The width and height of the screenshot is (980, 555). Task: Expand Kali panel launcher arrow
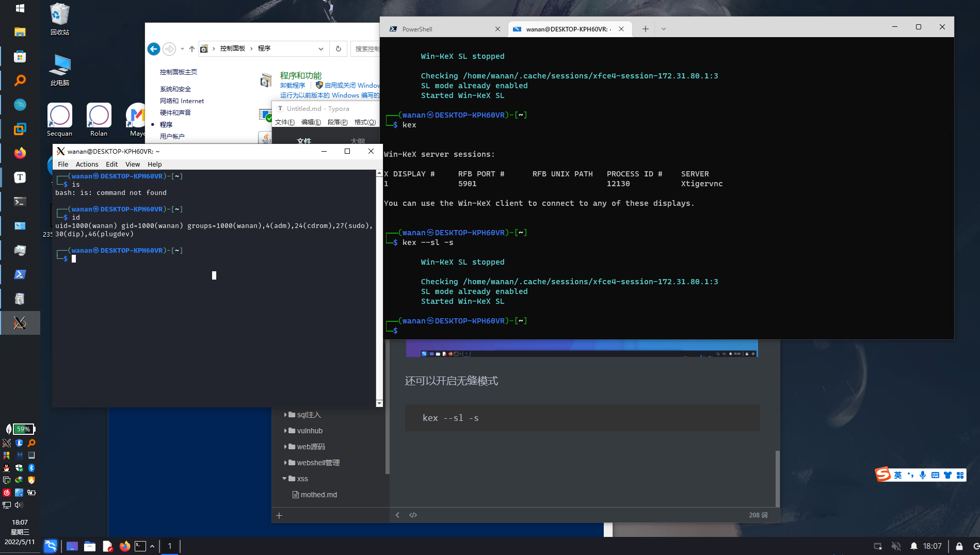coord(152,546)
